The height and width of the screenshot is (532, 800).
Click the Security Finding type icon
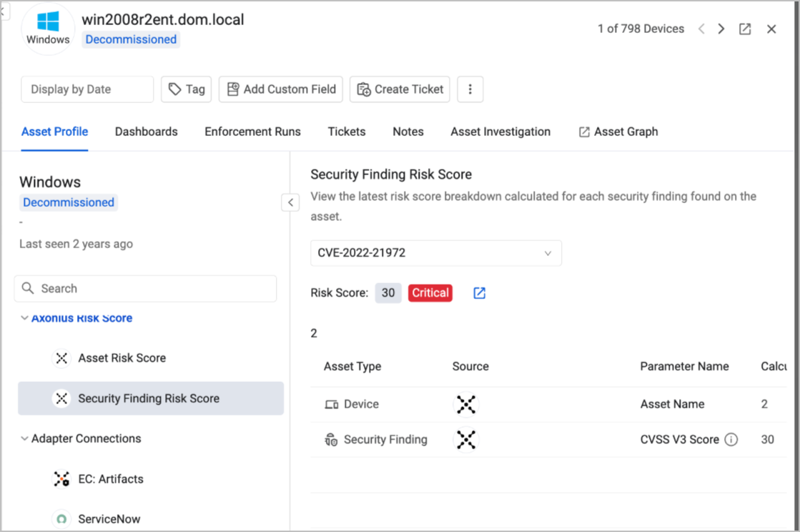(x=331, y=440)
